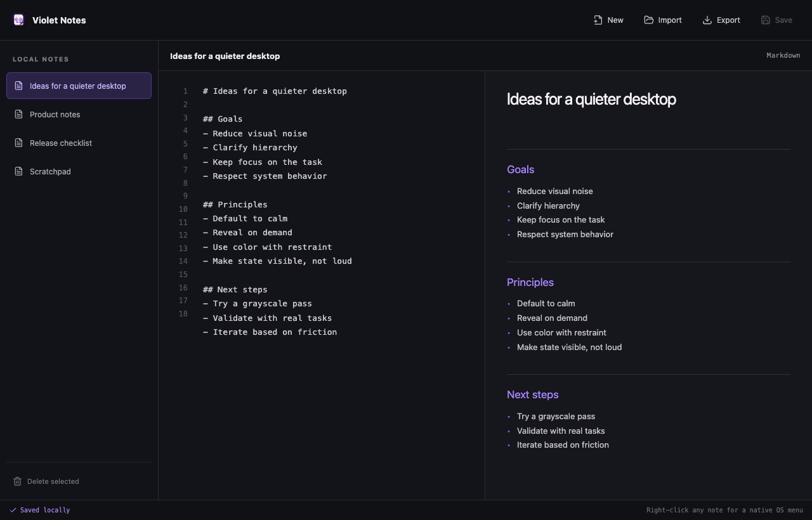
Task: Click the '- Respect system behavior' editor line
Action: click(x=265, y=176)
